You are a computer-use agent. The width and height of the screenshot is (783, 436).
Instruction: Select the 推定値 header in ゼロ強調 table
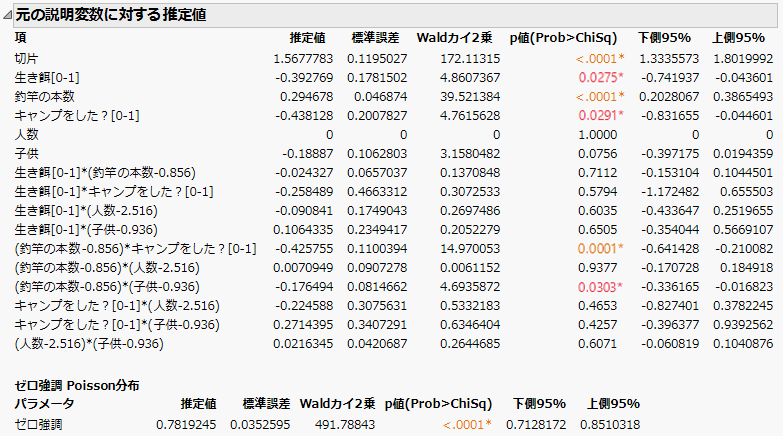(198, 403)
